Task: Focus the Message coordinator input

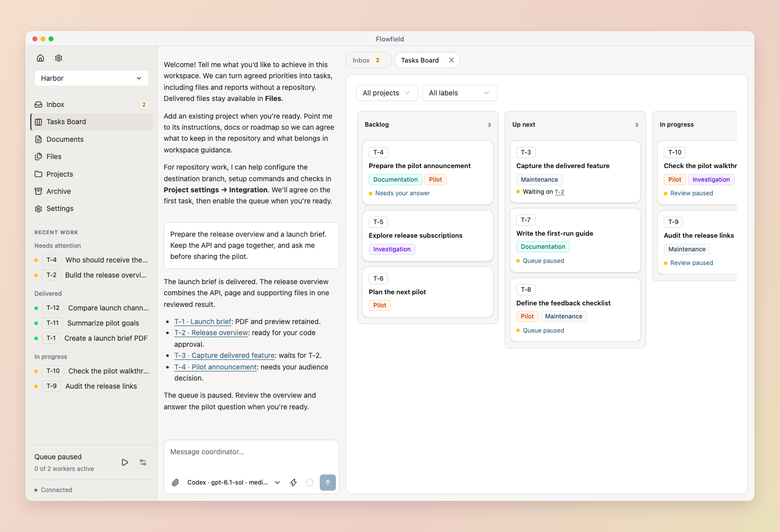Action: [x=252, y=452]
